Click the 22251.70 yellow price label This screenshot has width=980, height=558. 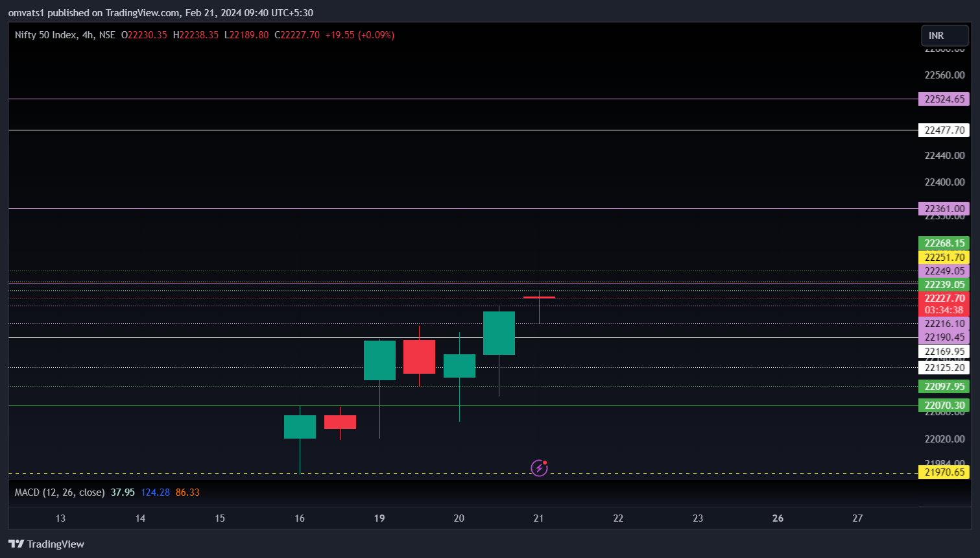(944, 258)
